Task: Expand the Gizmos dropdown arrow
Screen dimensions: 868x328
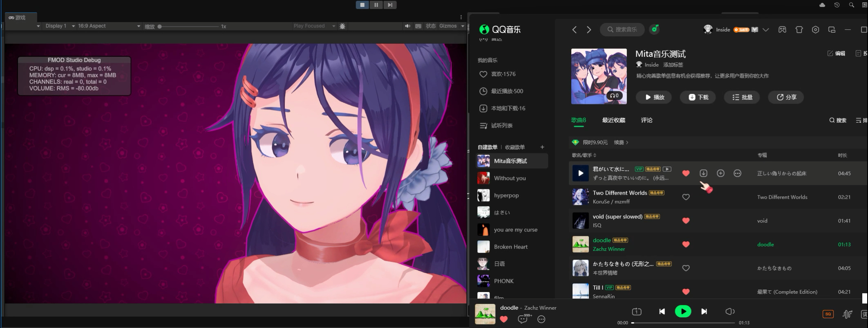Action: pyautogui.click(x=463, y=26)
